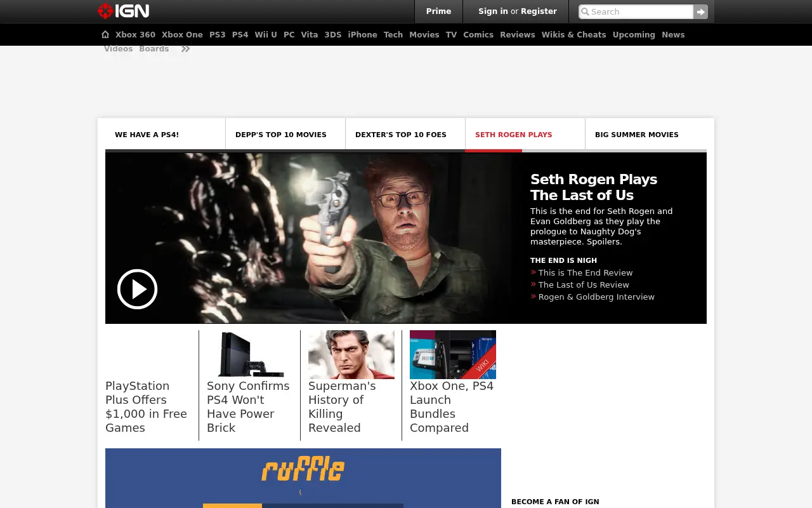The image size is (812, 508).
Task: Click Sign in link
Action: [x=493, y=11]
